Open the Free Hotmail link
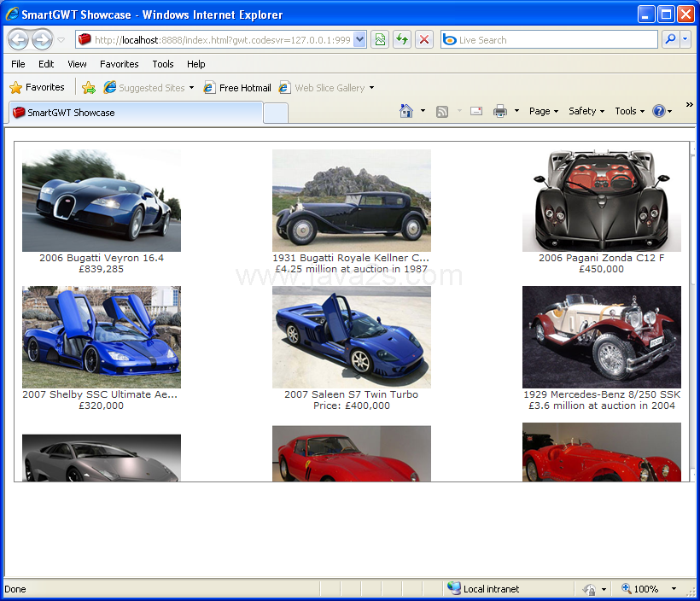Image resolution: width=700 pixels, height=601 pixels. [x=237, y=88]
